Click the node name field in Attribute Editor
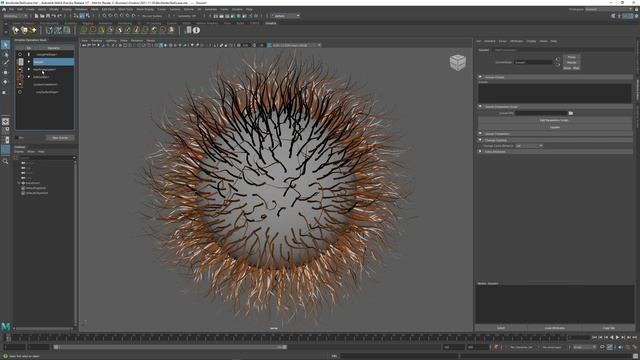 coord(533,62)
